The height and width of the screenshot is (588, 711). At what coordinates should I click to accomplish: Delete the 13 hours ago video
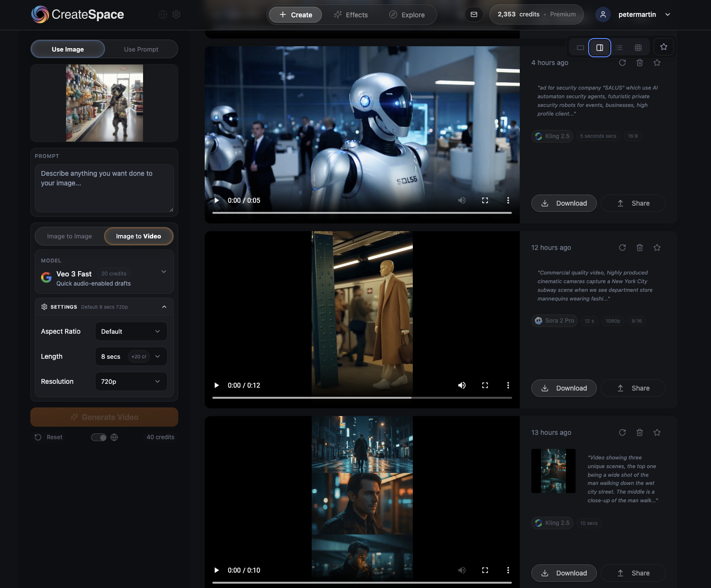[640, 432]
